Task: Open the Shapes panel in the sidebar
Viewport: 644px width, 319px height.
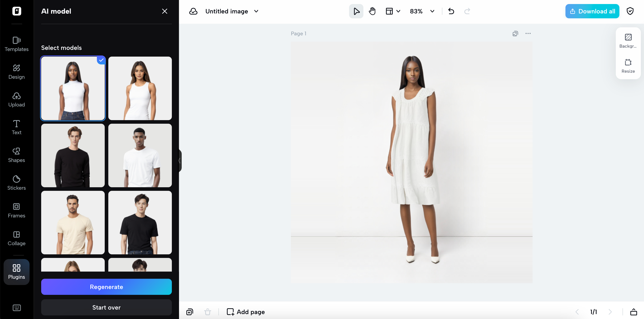Action: (x=17, y=155)
